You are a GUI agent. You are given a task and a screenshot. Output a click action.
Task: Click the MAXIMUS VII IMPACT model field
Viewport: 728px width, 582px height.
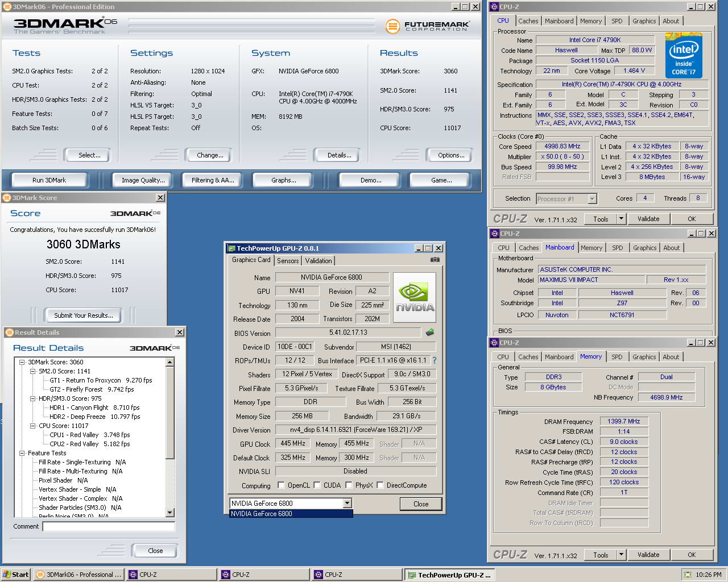[x=591, y=280]
